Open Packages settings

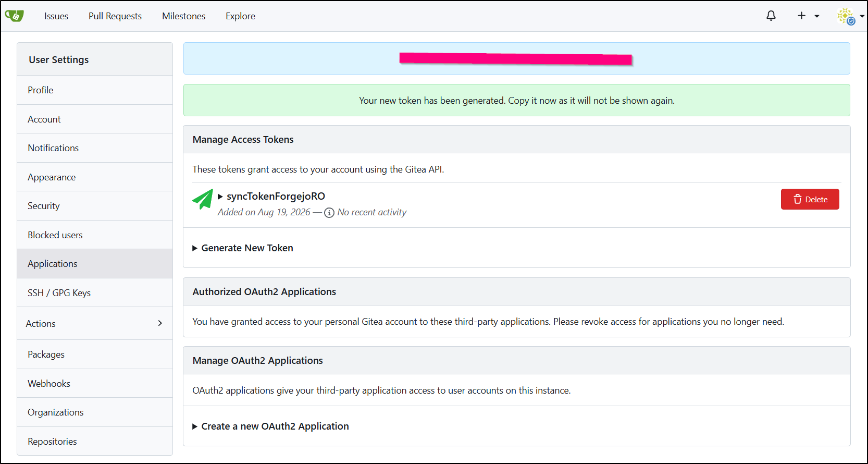click(x=95, y=355)
